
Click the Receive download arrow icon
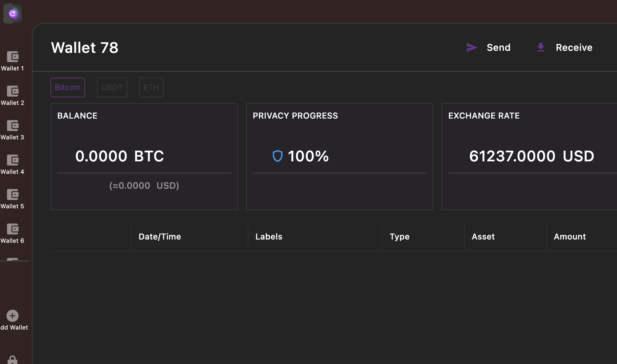[x=541, y=48]
